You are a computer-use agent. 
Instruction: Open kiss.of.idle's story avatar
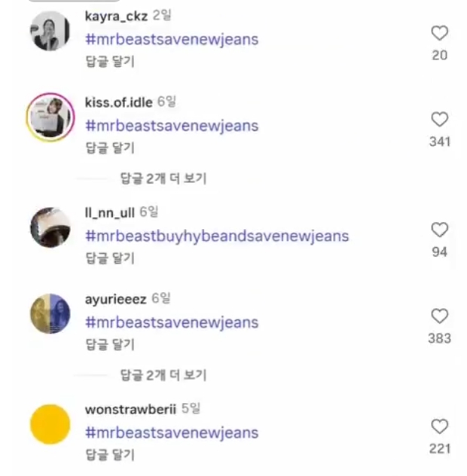coord(50,118)
